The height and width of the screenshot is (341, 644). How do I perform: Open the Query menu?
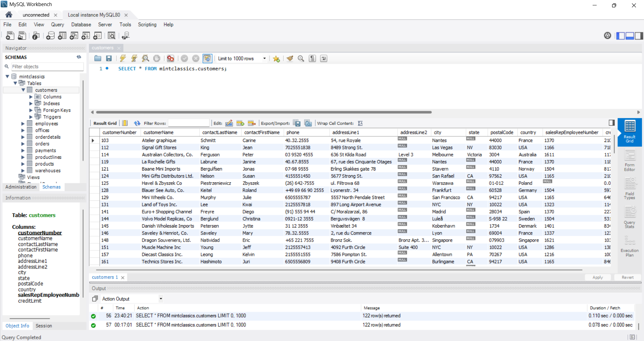(x=57, y=25)
